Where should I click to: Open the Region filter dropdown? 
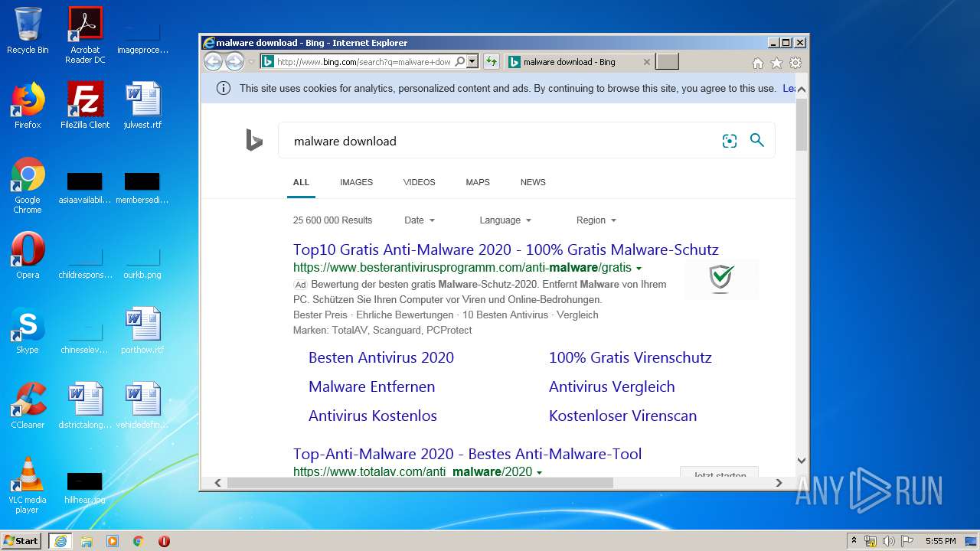pyautogui.click(x=596, y=220)
